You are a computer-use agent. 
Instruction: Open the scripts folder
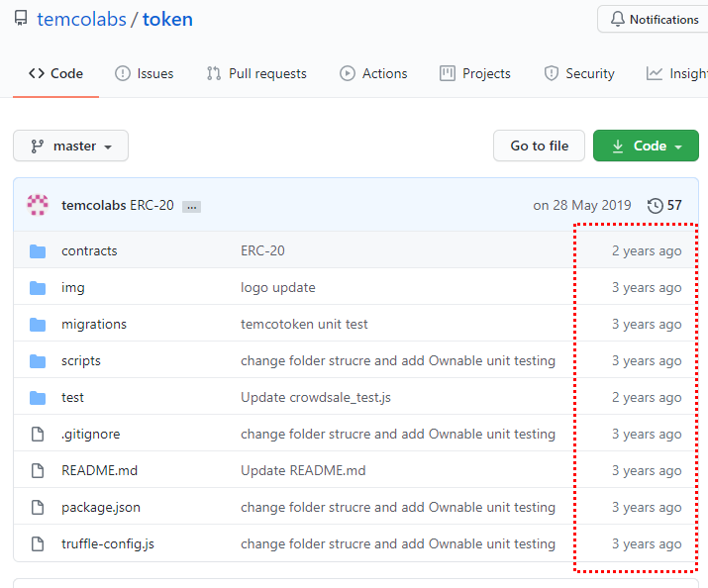81,360
